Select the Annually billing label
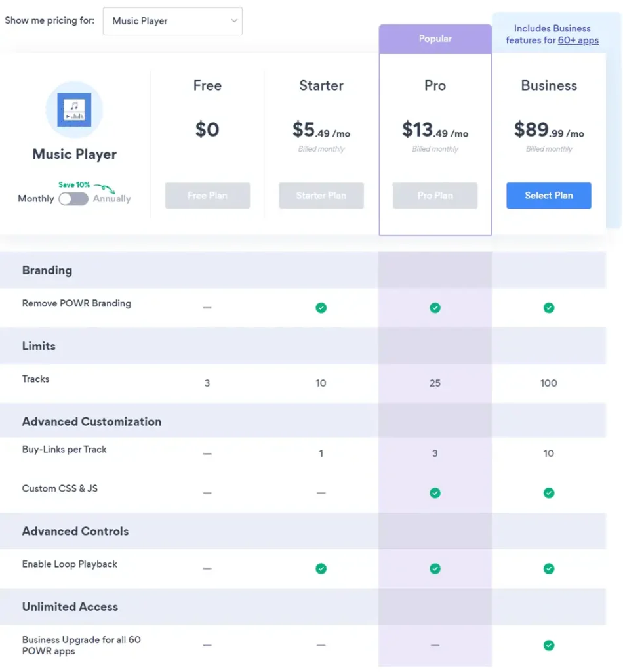This screenshot has height=672, width=623. pos(112,199)
